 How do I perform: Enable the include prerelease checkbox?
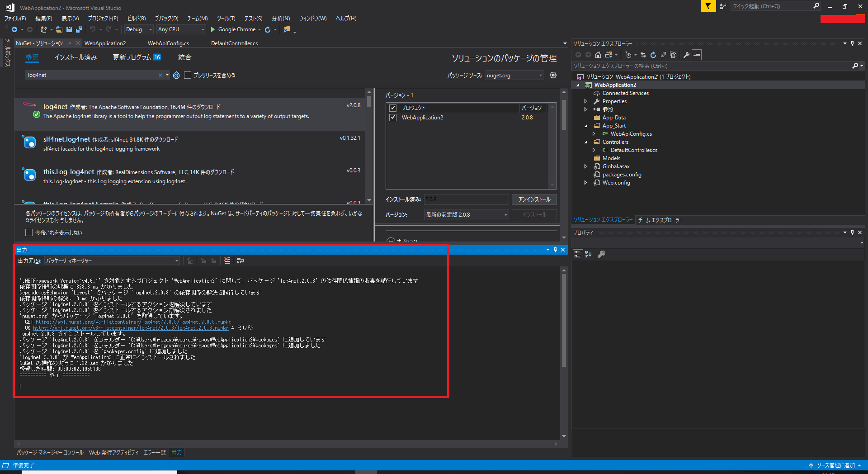pos(188,75)
